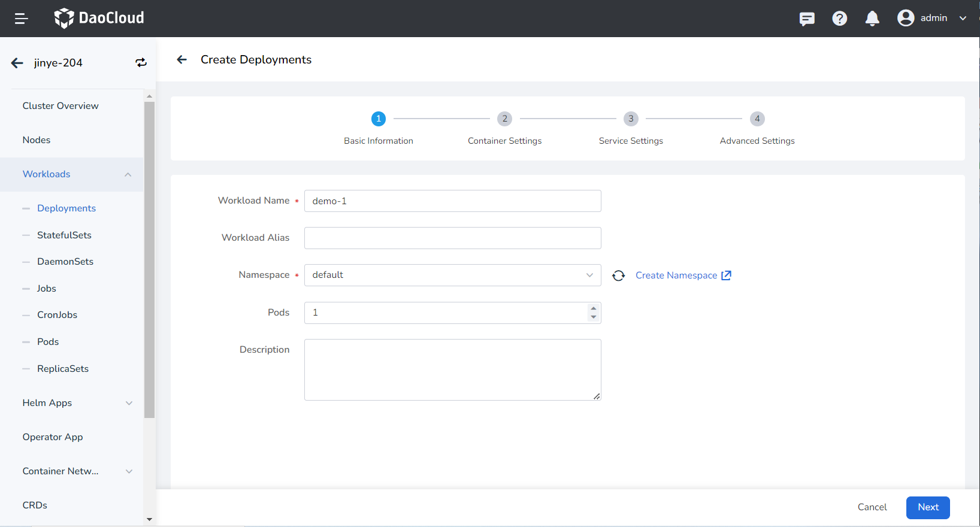Expand the Helm Apps section
Viewport: 980px width, 527px height.
click(129, 403)
